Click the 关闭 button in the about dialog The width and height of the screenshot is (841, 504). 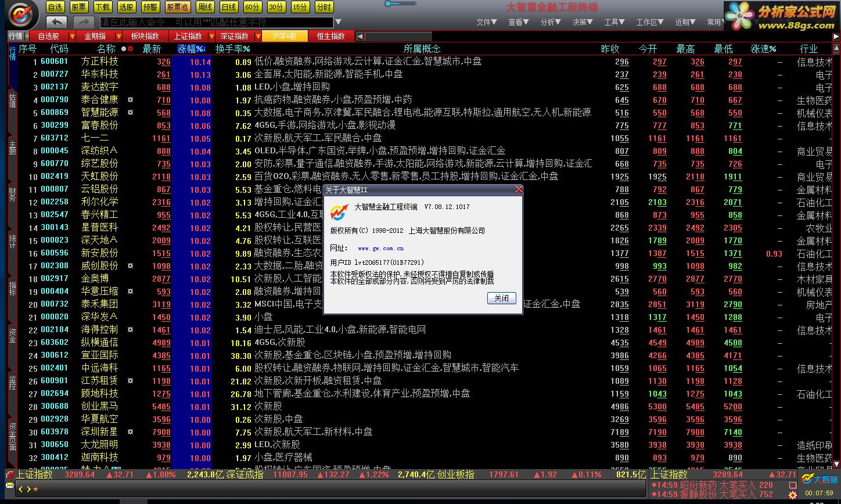[501, 298]
